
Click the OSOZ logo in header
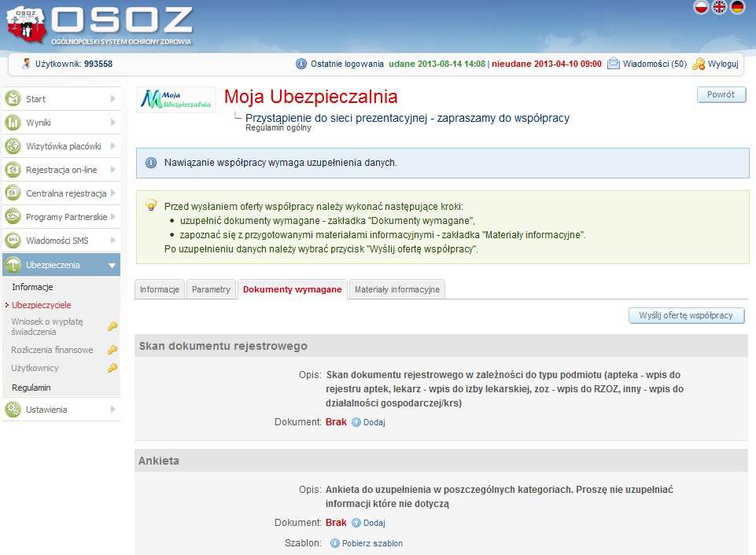(99, 25)
